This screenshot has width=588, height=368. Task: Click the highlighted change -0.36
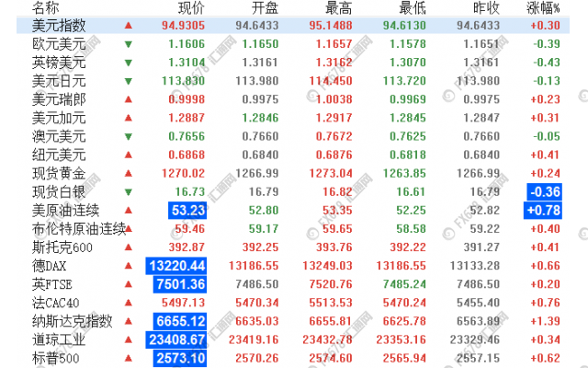(x=545, y=192)
